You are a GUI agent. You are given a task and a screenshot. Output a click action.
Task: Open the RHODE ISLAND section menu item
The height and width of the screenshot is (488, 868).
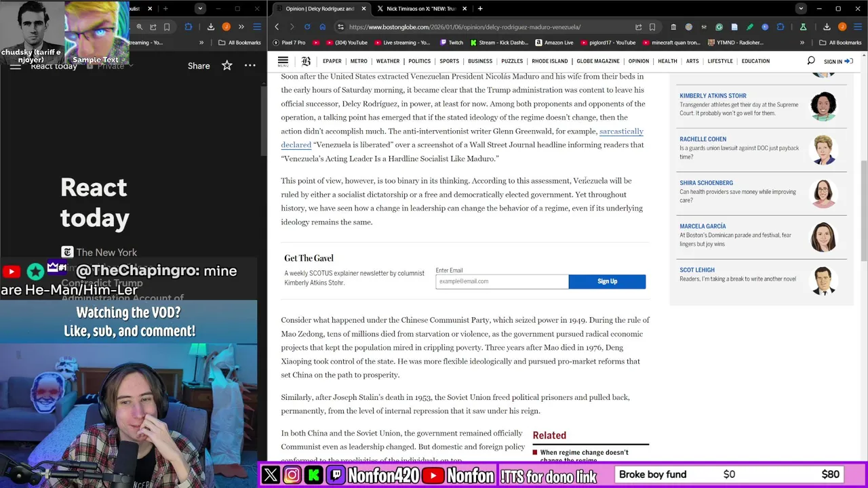tap(549, 61)
